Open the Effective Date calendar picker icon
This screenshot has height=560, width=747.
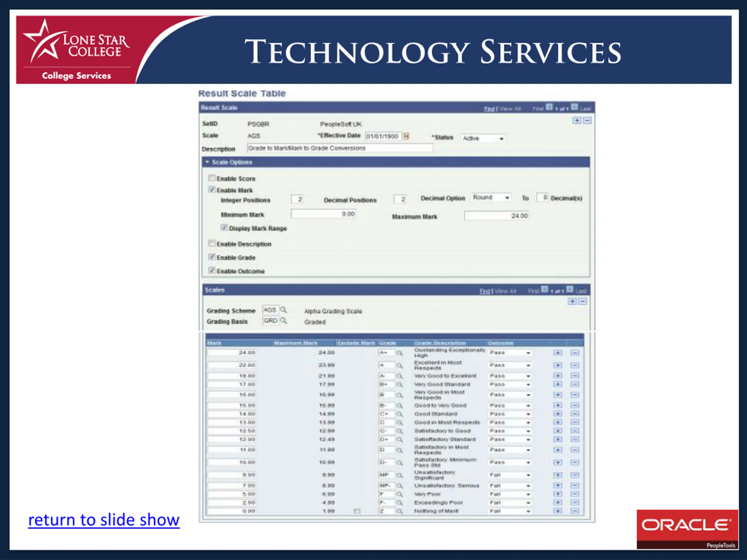pos(406,136)
